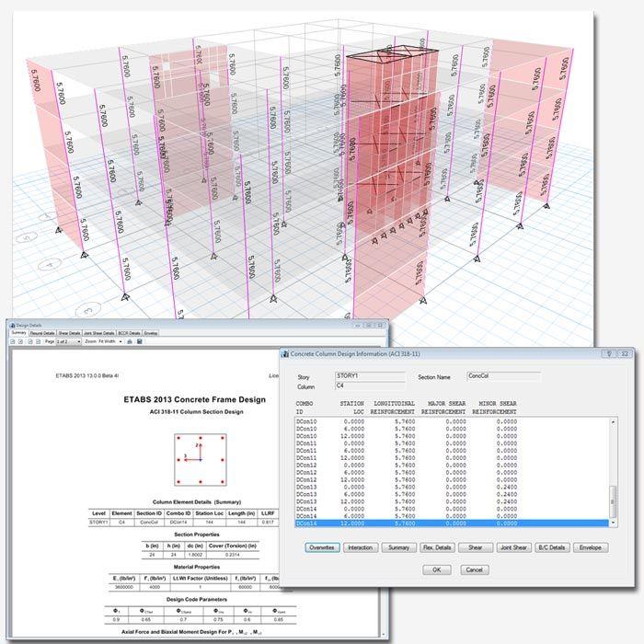This screenshot has width=644, height=644.
Task: Confirm the dialog with OK
Action: coord(437,569)
